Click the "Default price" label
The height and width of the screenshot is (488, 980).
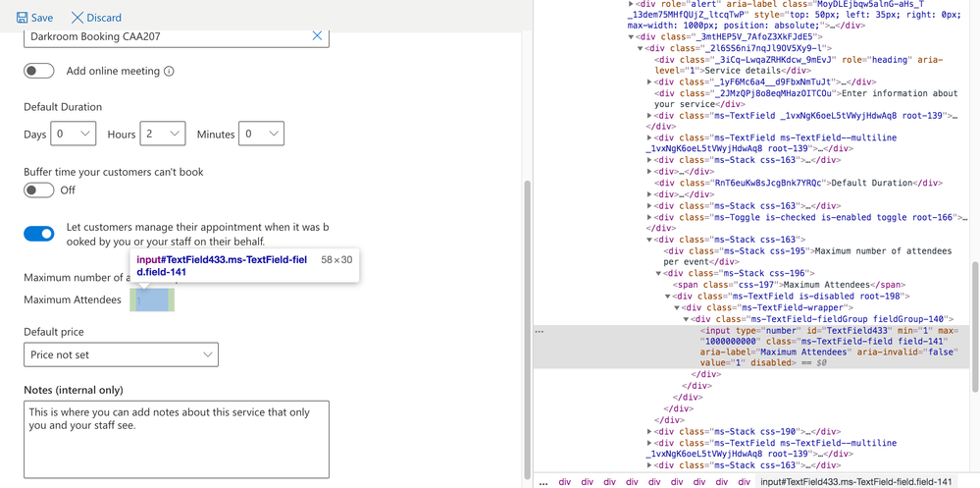pyautogui.click(x=54, y=332)
